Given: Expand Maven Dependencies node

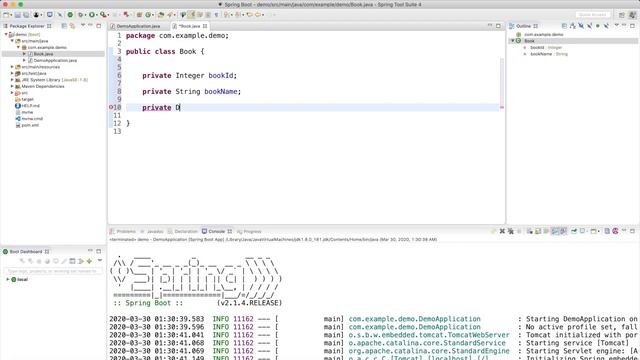Looking at the screenshot, I should [12, 87].
